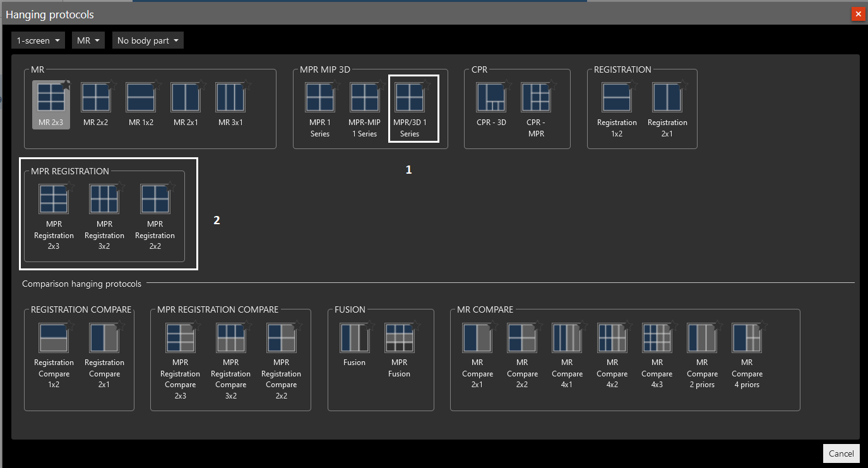
Task: Select the MPR Fusion comparison layout
Action: click(399, 339)
